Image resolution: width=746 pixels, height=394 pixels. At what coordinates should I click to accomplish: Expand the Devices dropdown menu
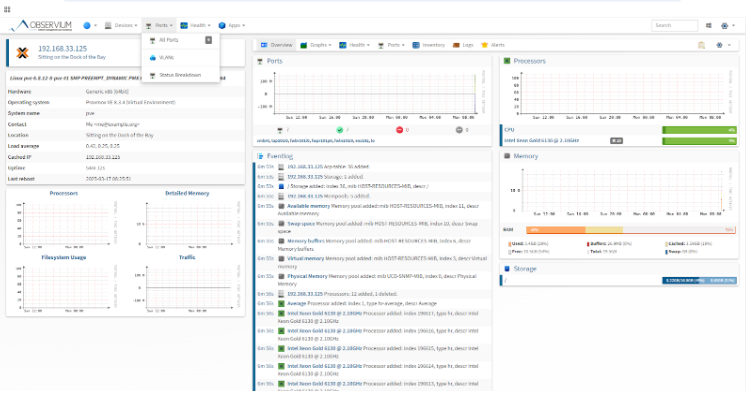point(121,26)
